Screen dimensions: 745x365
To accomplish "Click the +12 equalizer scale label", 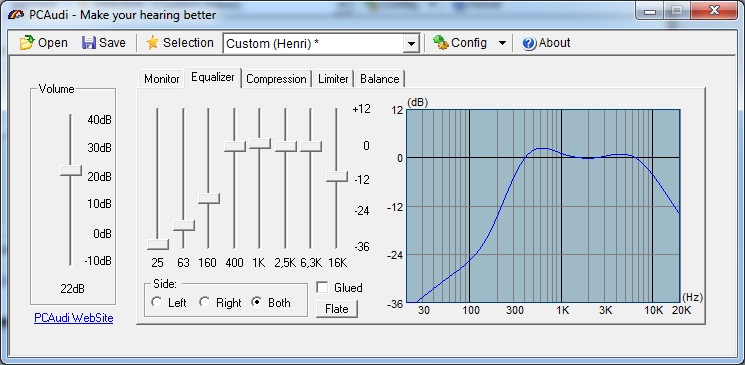I will click(361, 109).
